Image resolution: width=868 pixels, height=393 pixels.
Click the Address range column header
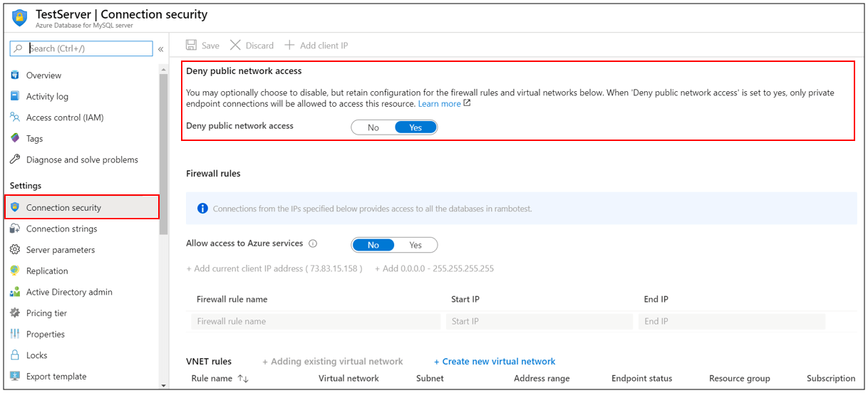[x=542, y=379]
